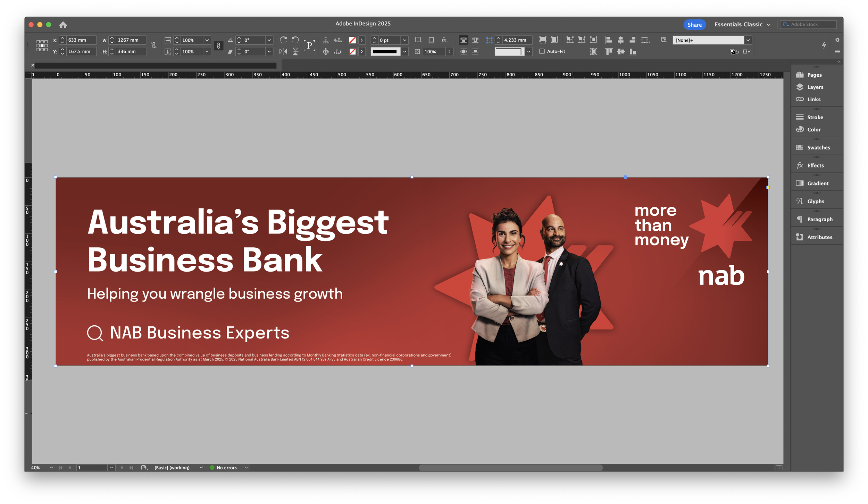Go to first page button

[x=60, y=468]
